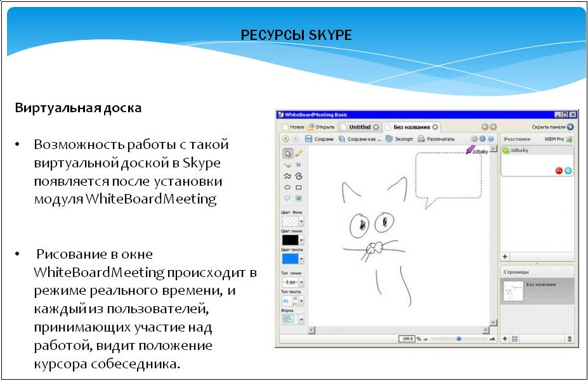Viewport: 588px width, 381px height.
Task: Click Экспорт (Export) in the toolbar
Action: [x=399, y=139]
